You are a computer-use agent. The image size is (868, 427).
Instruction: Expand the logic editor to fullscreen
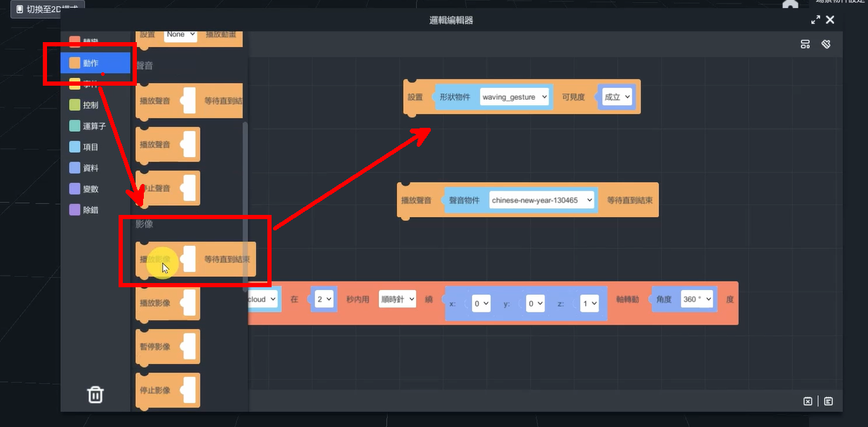pos(815,20)
